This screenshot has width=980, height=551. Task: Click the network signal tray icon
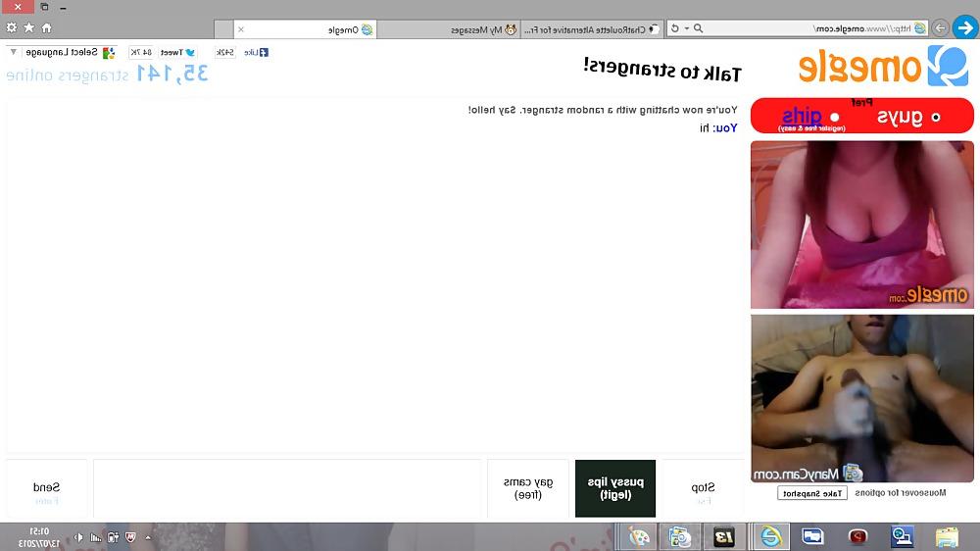pos(96,537)
